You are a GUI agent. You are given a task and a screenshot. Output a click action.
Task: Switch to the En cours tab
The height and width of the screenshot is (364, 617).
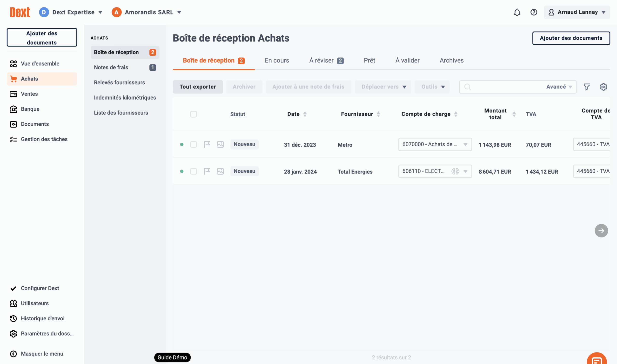point(277,61)
